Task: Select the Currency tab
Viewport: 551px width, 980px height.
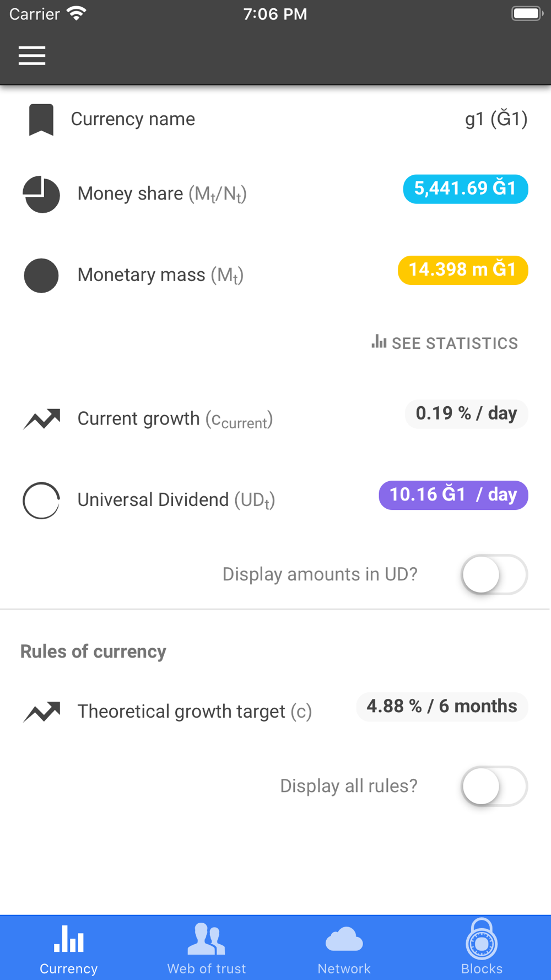Action: coord(69,948)
